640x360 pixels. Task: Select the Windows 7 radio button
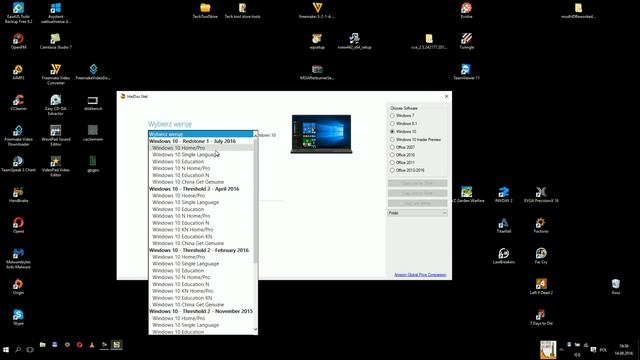coord(392,116)
